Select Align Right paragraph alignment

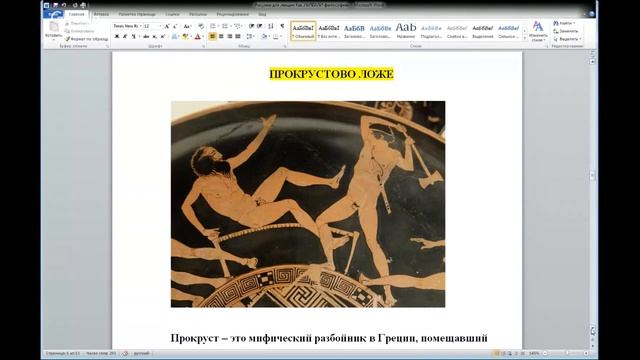tap(229, 37)
